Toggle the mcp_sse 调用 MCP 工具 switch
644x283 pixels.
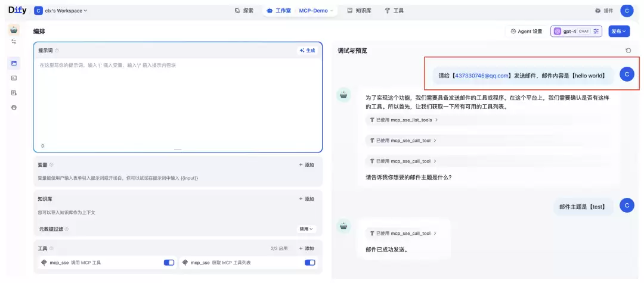coord(169,263)
